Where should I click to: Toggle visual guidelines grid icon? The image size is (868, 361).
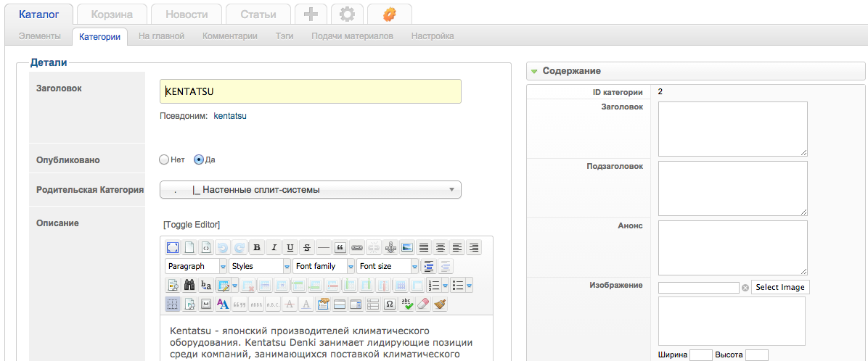tap(172, 304)
